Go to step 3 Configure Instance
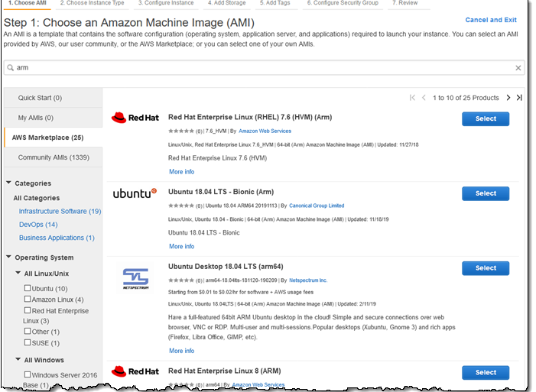This screenshot has height=392, width=536. click(x=166, y=3)
